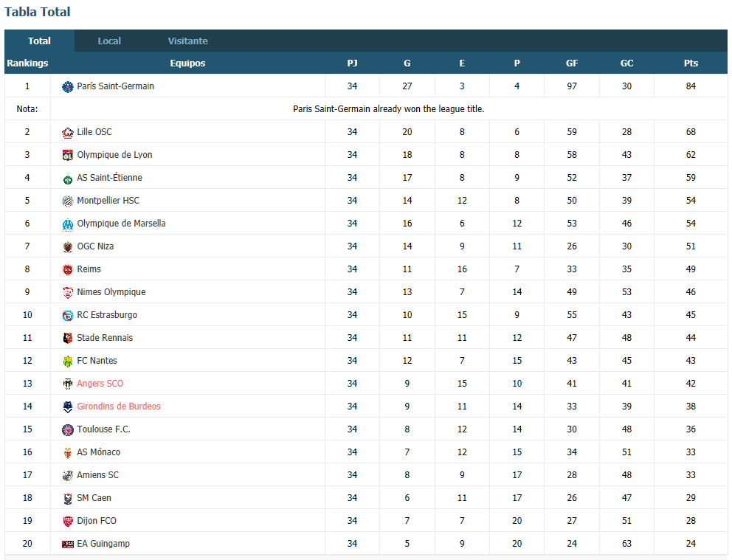Click the AS Mónaco crest icon

(x=68, y=453)
